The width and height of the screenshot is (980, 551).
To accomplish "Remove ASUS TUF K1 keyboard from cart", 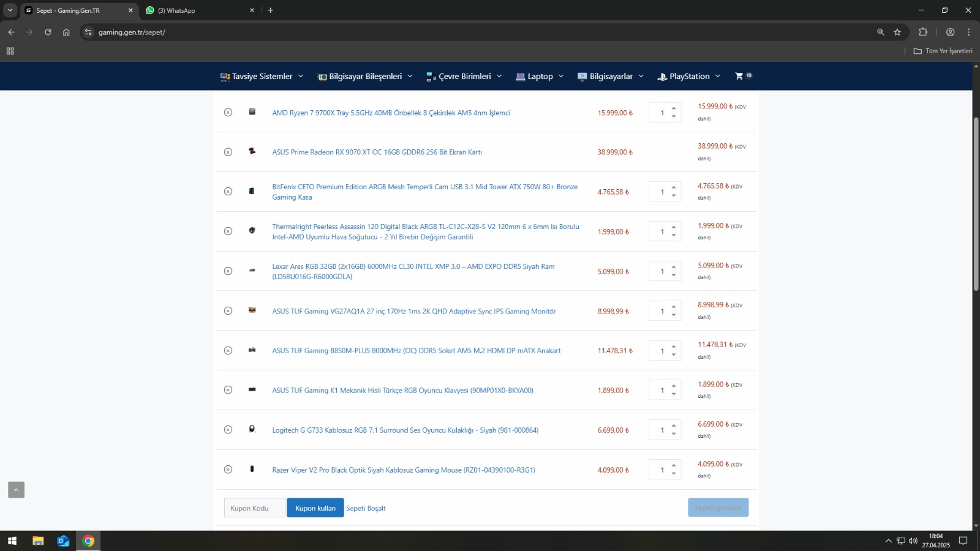I will [228, 390].
